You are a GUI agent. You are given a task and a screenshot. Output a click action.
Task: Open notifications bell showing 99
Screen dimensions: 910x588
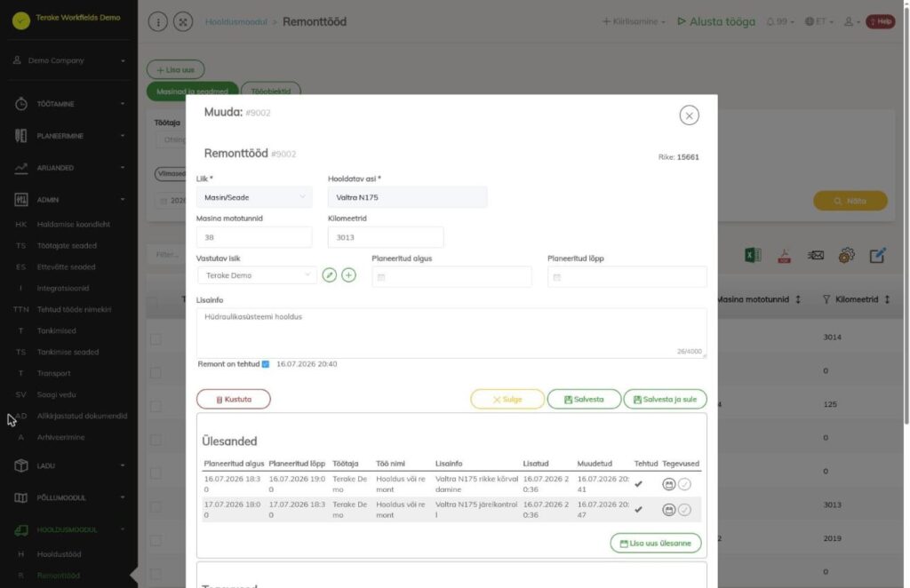point(779,22)
